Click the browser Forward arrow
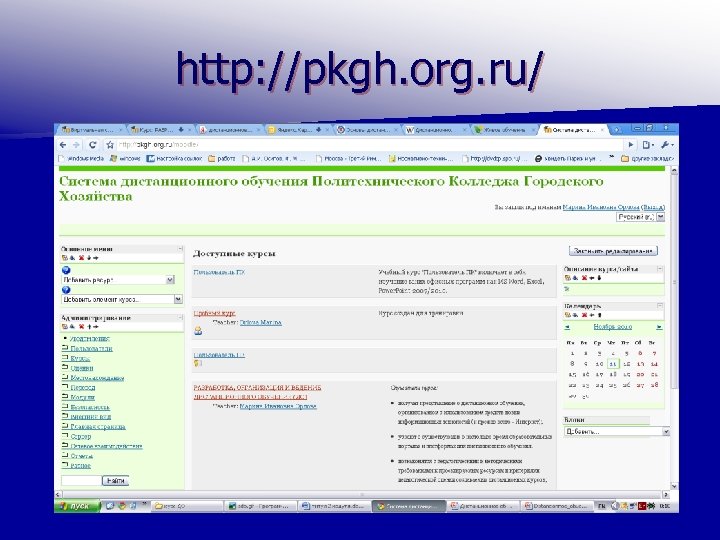 [76, 145]
